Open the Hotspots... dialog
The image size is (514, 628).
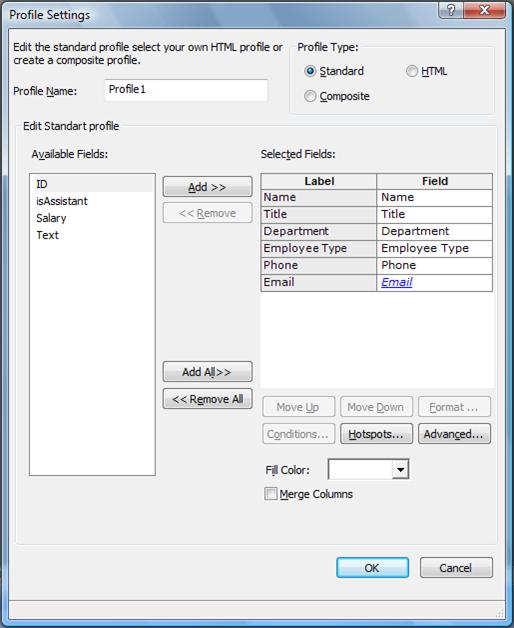click(x=376, y=434)
